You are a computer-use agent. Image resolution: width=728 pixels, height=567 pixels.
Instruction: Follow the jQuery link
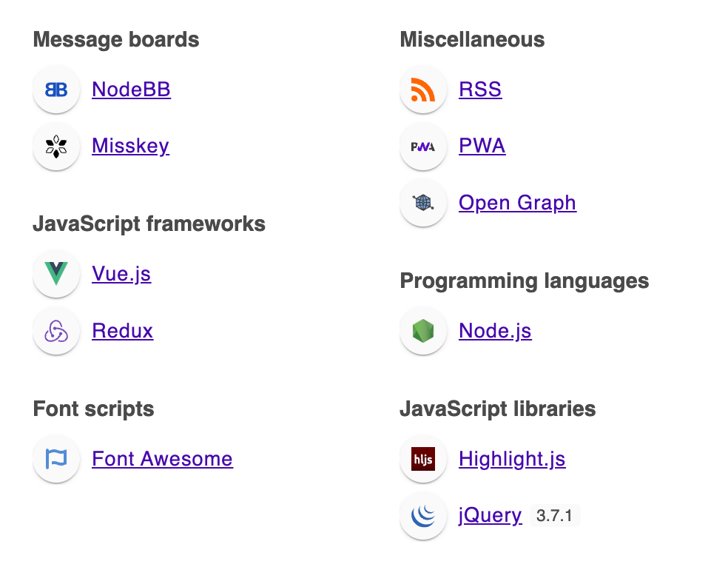coord(491,515)
